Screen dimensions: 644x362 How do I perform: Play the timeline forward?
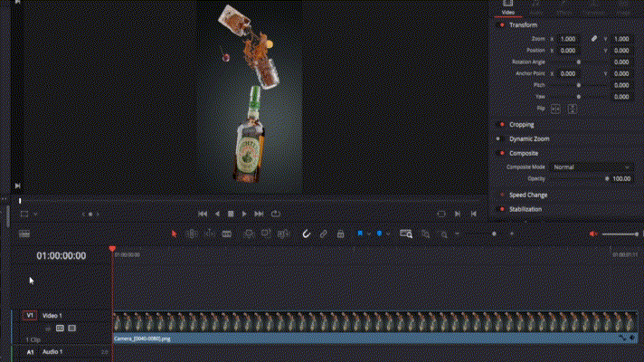coord(244,214)
